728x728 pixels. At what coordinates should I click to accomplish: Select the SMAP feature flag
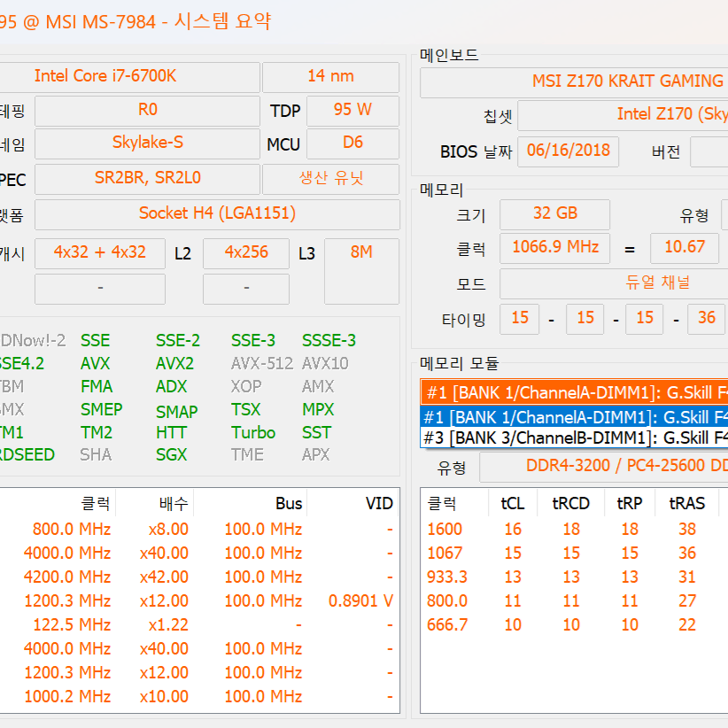coord(176,411)
